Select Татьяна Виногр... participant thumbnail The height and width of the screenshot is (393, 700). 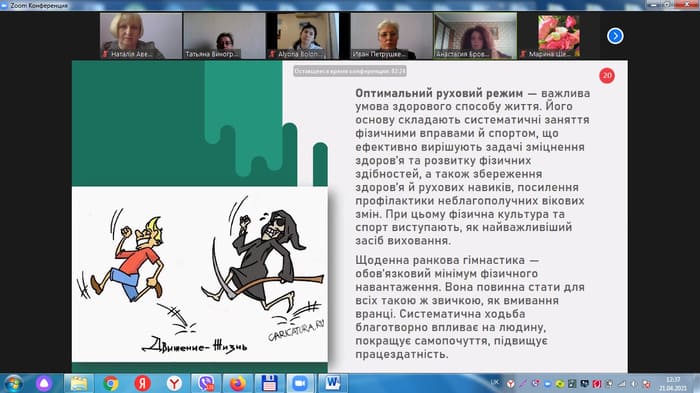click(224, 36)
